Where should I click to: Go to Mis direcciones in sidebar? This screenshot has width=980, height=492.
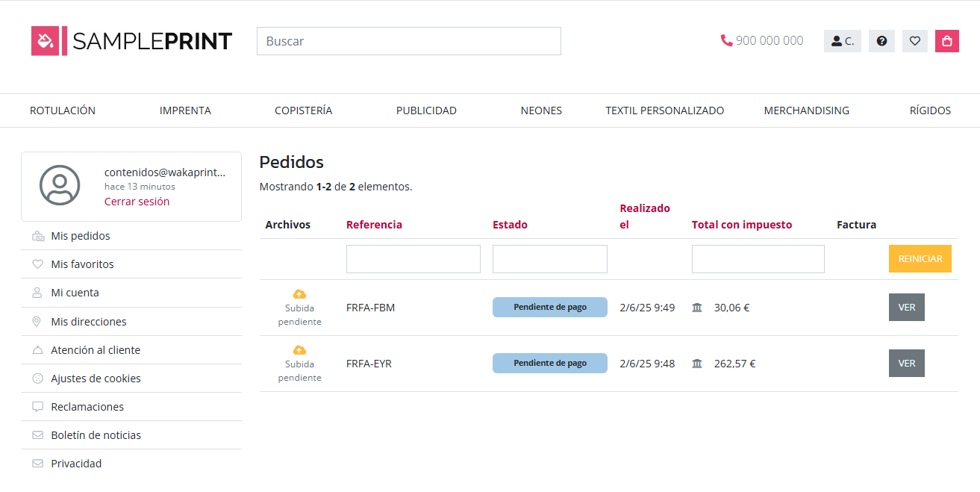click(88, 322)
